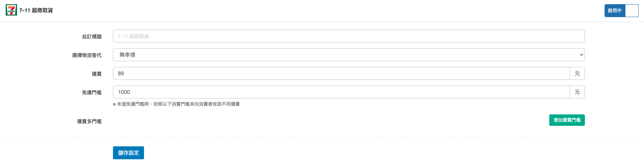The height and width of the screenshot is (168, 644).
Task: Click the 7-11 超商取貨 header title
Action: coord(36,10)
